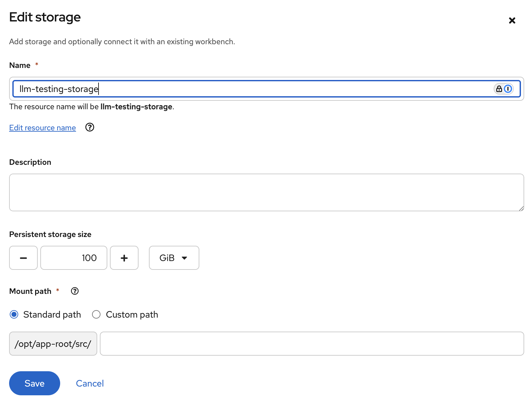Image resolution: width=532 pixels, height=407 pixels.
Task: Click the Edit resource name link
Action: coord(43,128)
